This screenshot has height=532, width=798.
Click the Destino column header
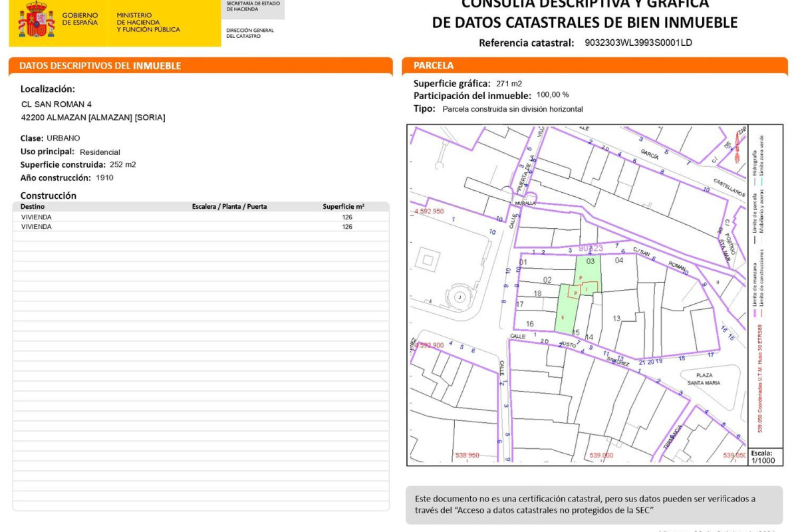pyautogui.click(x=33, y=207)
